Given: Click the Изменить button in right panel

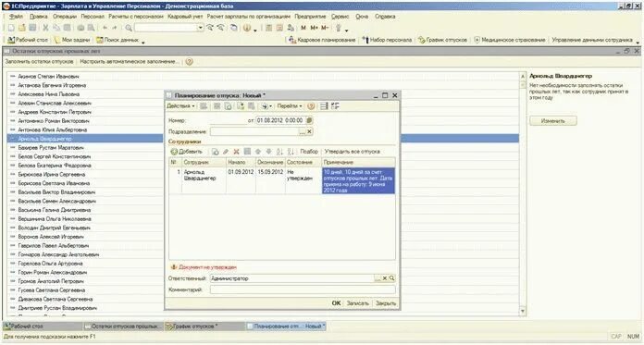Looking at the screenshot, I should click(x=552, y=121).
